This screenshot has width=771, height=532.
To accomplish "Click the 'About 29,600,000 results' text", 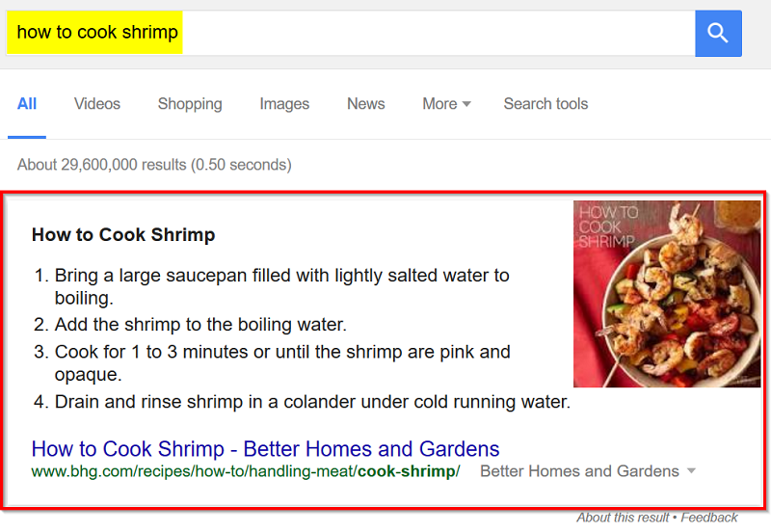I will (x=154, y=165).
